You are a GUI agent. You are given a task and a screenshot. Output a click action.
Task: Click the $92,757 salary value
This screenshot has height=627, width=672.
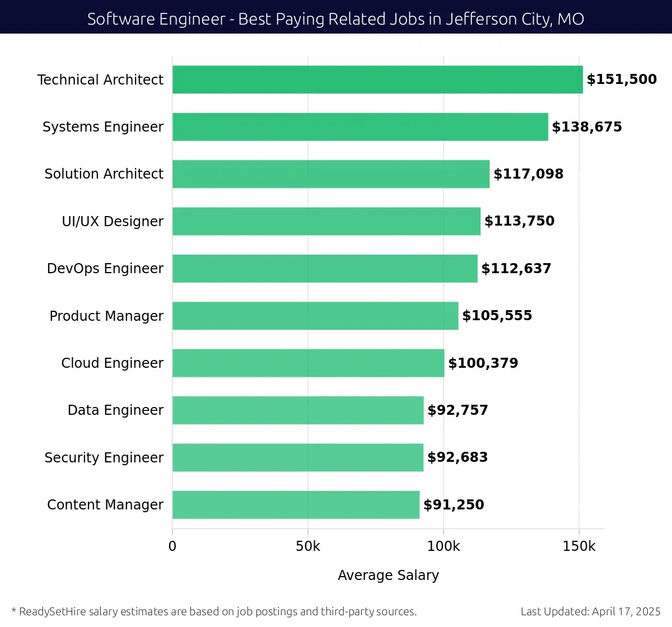coord(458,410)
